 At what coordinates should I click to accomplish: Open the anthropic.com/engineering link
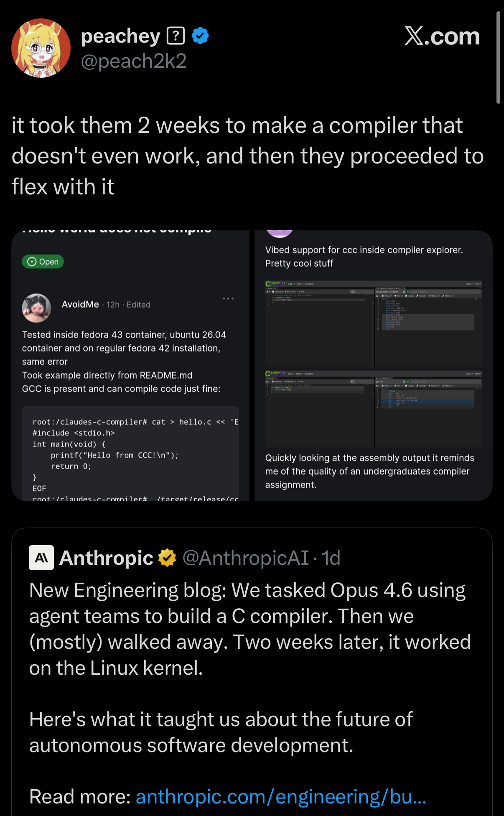pyautogui.click(x=281, y=797)
